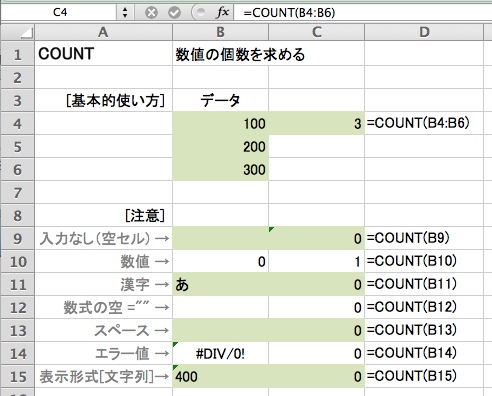
Task: Click the green error indicator in B15
Action: point(175,367)
